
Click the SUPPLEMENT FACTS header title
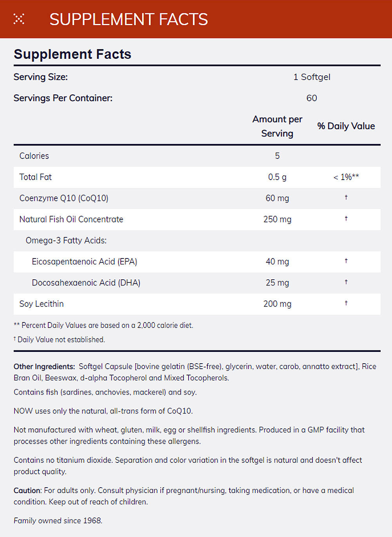coord(129,19)
